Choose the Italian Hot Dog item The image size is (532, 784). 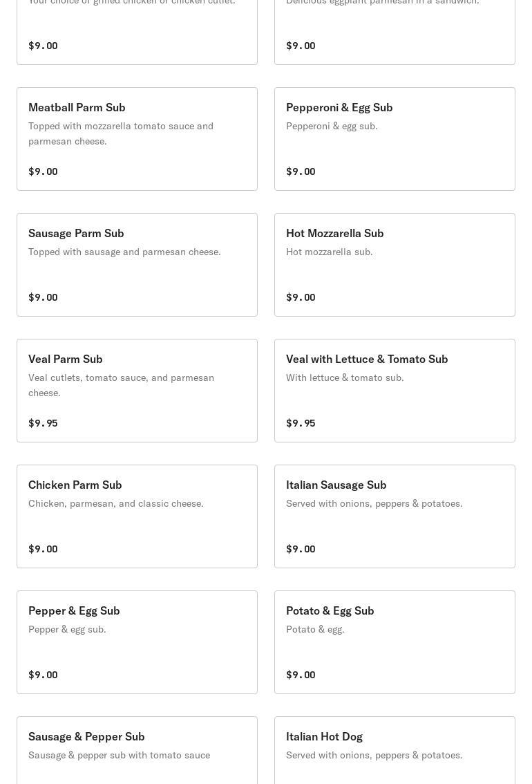click(395, 751)
